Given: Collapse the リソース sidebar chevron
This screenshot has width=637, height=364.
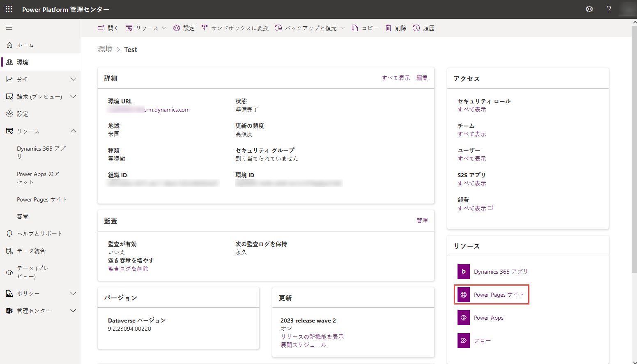Looking at the screenshot, I should pyautogui.click(x=73, y=131).
